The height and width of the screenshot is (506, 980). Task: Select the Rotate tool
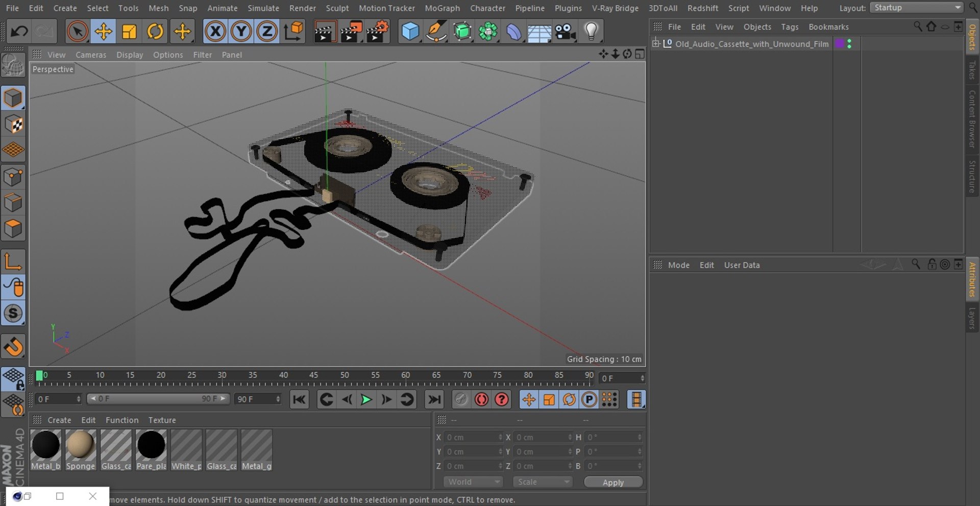[x=155, y=32]
